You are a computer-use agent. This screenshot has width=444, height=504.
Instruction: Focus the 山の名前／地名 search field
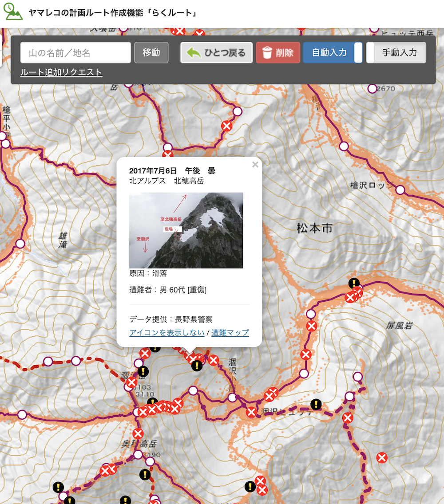tap(75, 52)
